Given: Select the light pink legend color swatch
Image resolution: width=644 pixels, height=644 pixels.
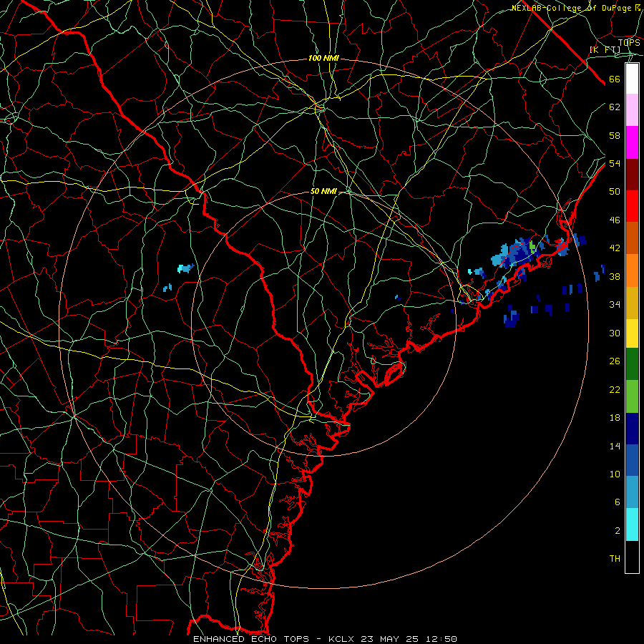Looking at the screenshot, I should [632, 110].
